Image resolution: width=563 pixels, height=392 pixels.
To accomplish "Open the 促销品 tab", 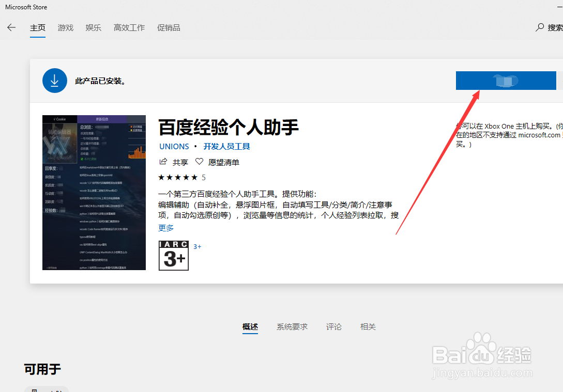I will [169, 27].
